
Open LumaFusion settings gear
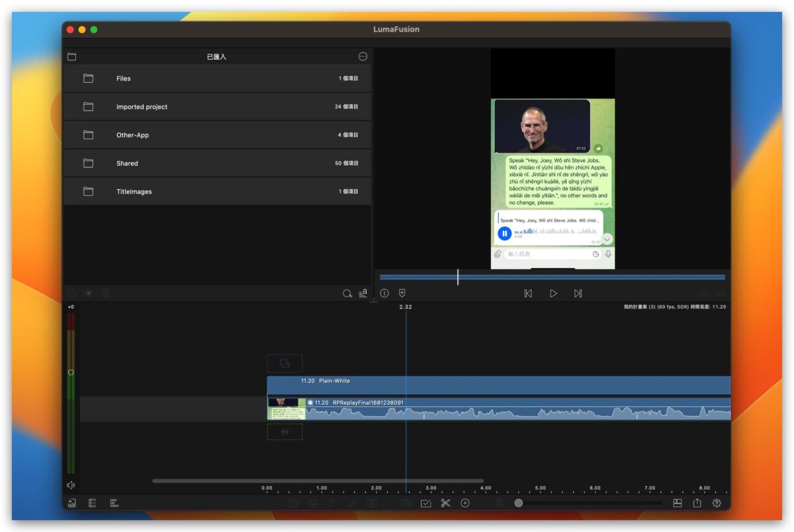click(x=717, y=503)
